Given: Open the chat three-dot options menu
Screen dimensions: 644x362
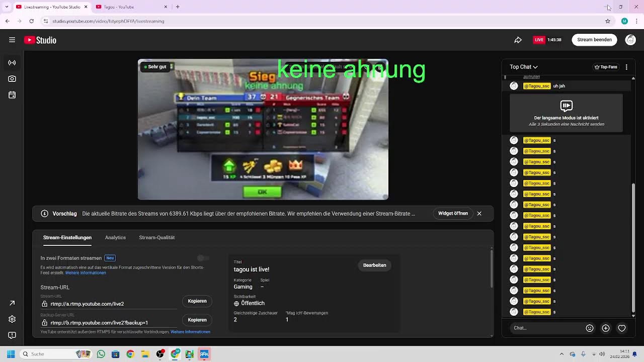Looking at the screenshot, I should (626, 67).
